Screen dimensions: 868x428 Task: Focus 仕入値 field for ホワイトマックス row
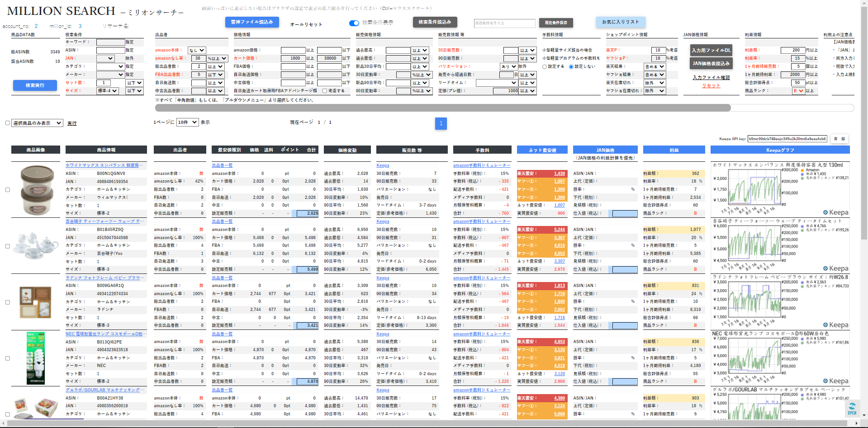tap(625, 213)
